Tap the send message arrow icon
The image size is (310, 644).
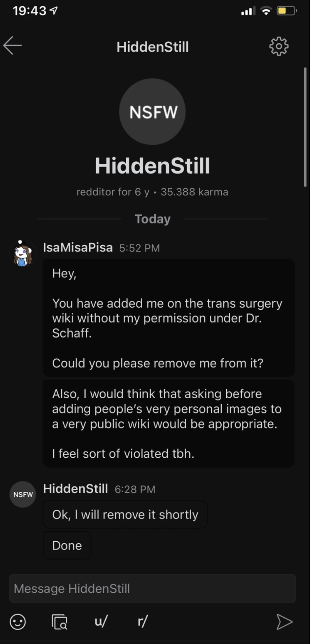click(x=284, y=621)
